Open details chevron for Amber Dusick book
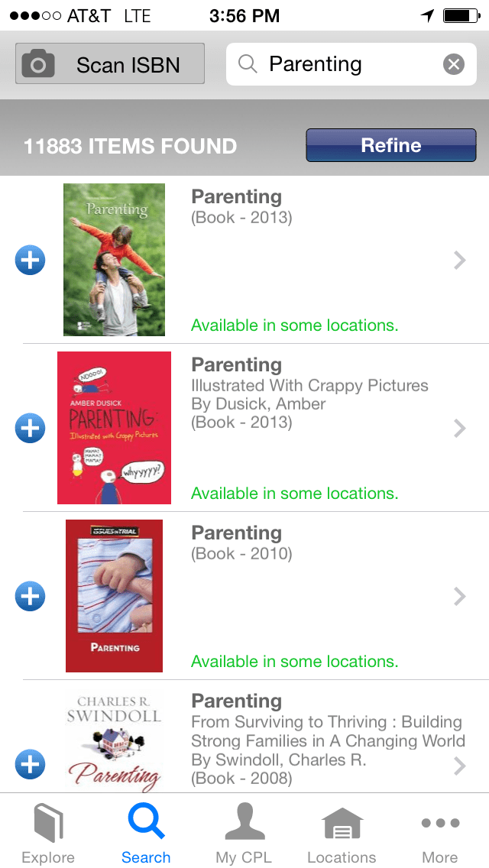Image resolution: width=489 pixels, height=868 pixels. pyautogui.click(x=459, y=429)
